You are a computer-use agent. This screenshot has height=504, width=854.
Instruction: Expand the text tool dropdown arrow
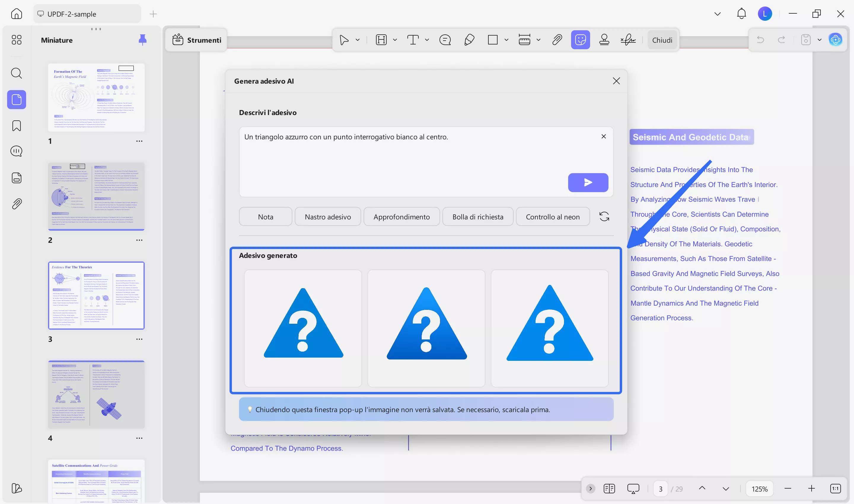pyautogui.click(x=427, y=40)
